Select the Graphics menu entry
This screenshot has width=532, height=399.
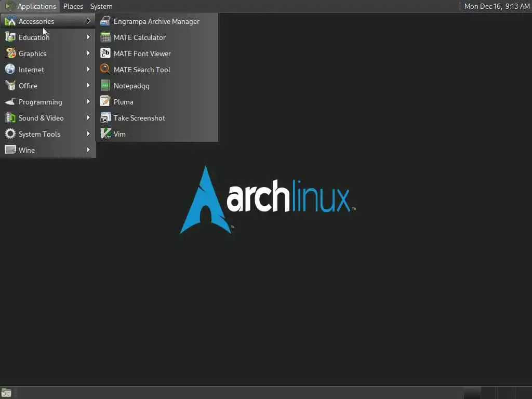click(48, 54)
